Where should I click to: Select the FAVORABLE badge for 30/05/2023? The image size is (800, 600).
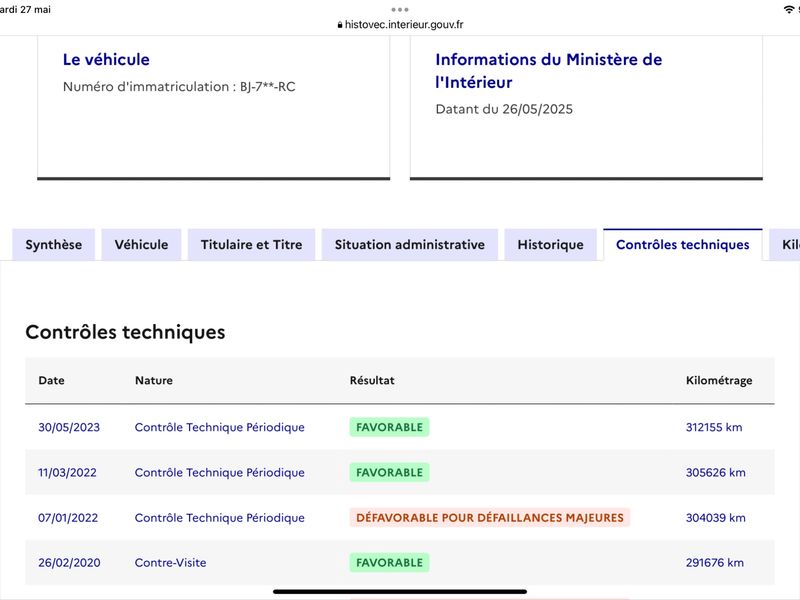coord(389,428)
